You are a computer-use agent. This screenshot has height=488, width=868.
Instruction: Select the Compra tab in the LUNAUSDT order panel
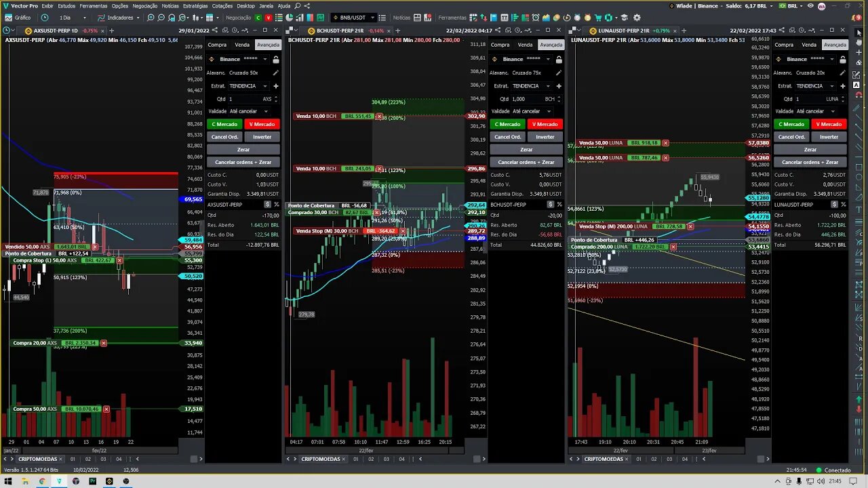(784, 45)
